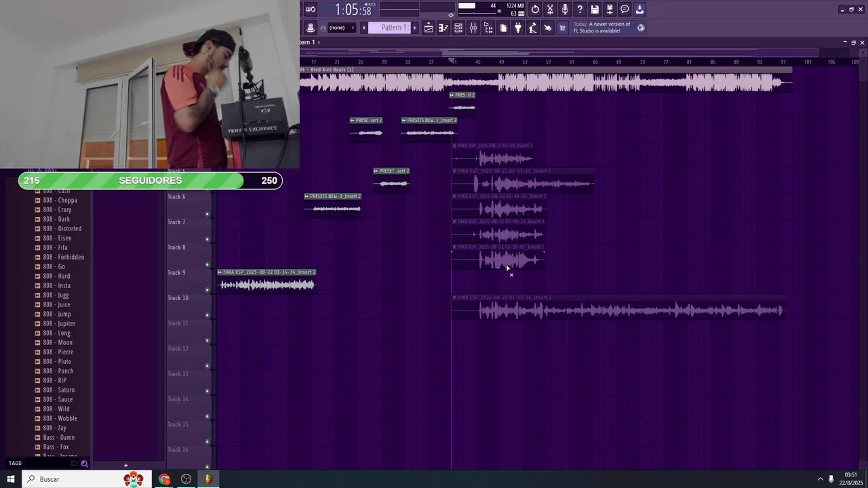Mute Track 8 with its green dot
Image resolution: width=868 pixels, height=488 pixels.
click(x=207, y=265)
